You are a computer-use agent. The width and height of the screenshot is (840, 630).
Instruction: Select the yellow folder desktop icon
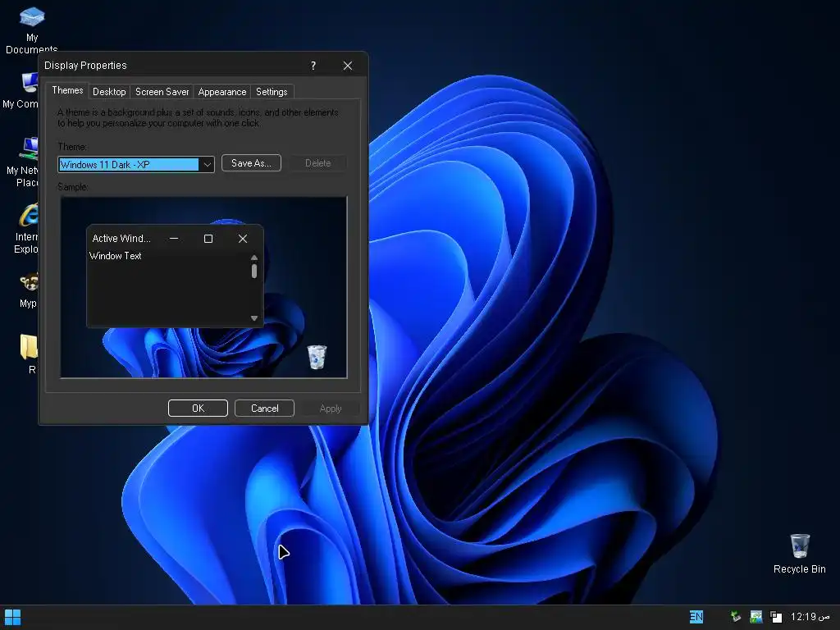click(x=29, y=347)
